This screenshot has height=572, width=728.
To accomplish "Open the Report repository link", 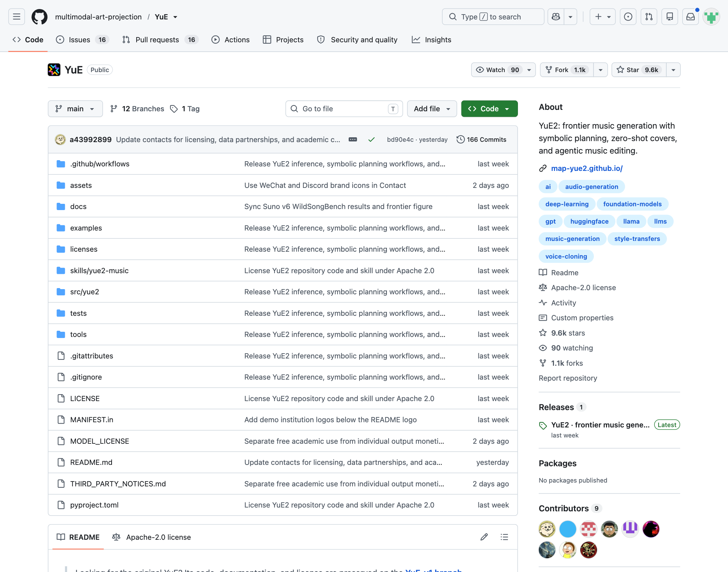I will [567, 378].
